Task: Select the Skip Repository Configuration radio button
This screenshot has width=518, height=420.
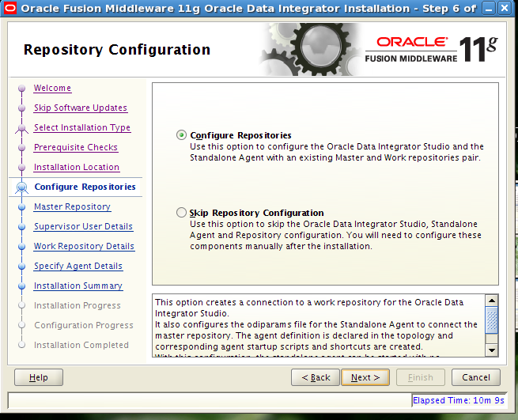Action: tap(181, 212)
